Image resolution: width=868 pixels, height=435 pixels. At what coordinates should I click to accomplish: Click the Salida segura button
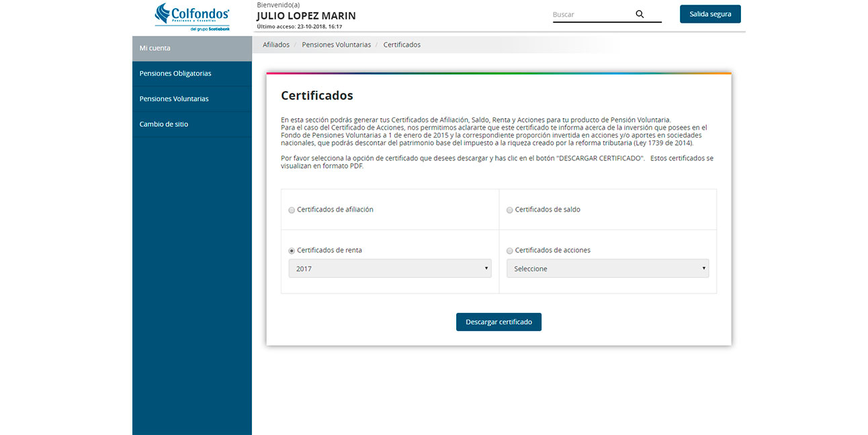710,13
